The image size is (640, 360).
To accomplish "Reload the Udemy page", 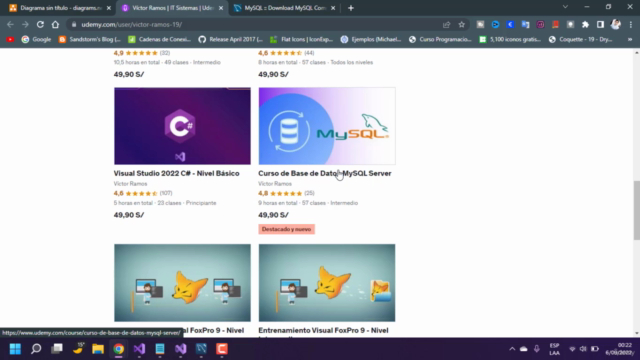I will point(40,24).
